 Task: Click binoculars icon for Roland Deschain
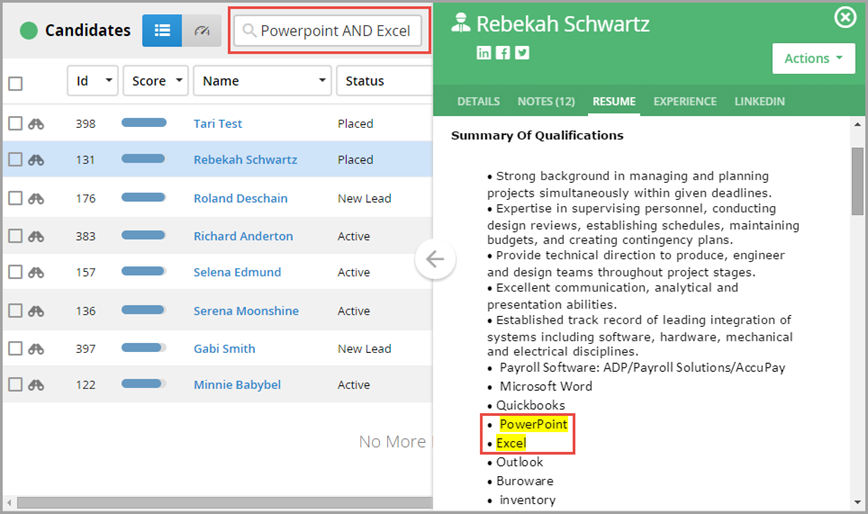tap(36, 198)
